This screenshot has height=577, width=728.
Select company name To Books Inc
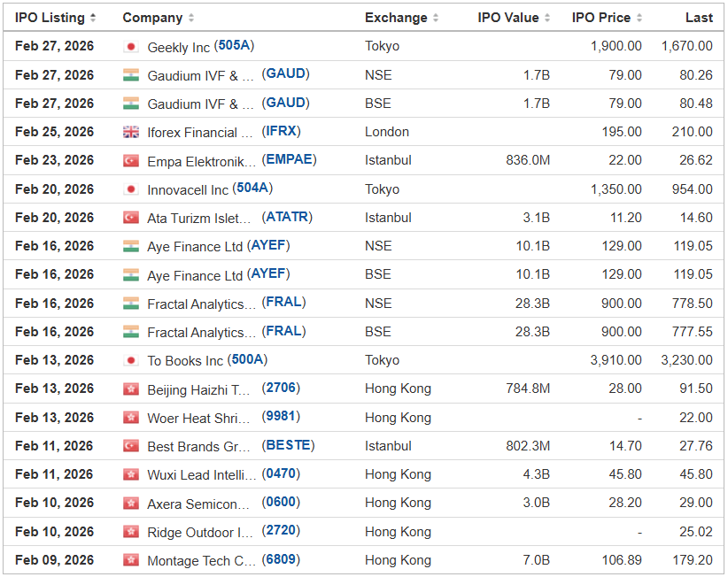pos(185,361)
